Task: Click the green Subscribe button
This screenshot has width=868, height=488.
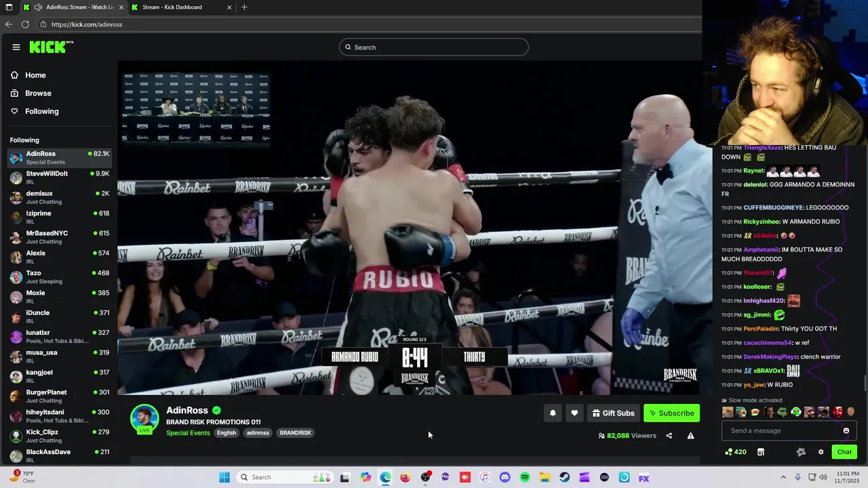Action: 671,413
